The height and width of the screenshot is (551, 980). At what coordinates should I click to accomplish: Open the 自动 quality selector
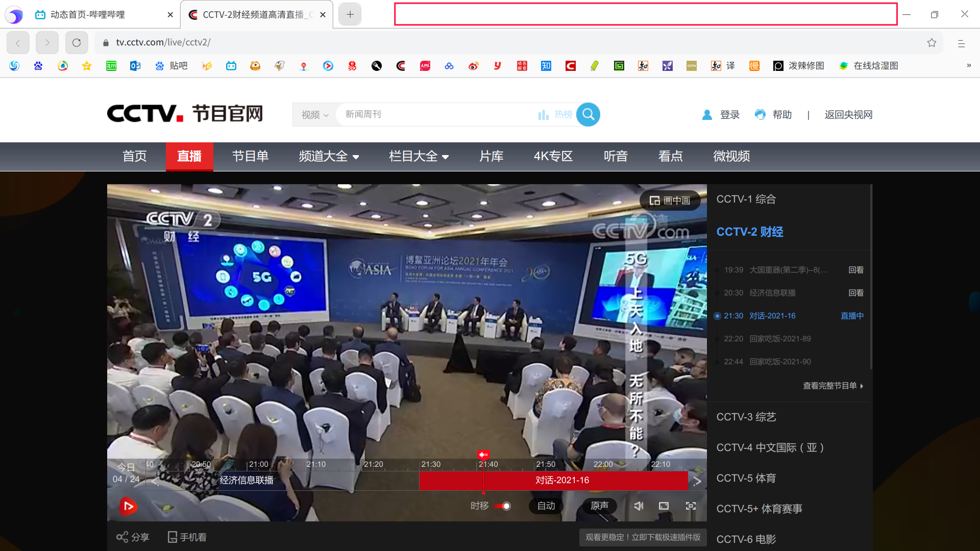tap(546, 506)
